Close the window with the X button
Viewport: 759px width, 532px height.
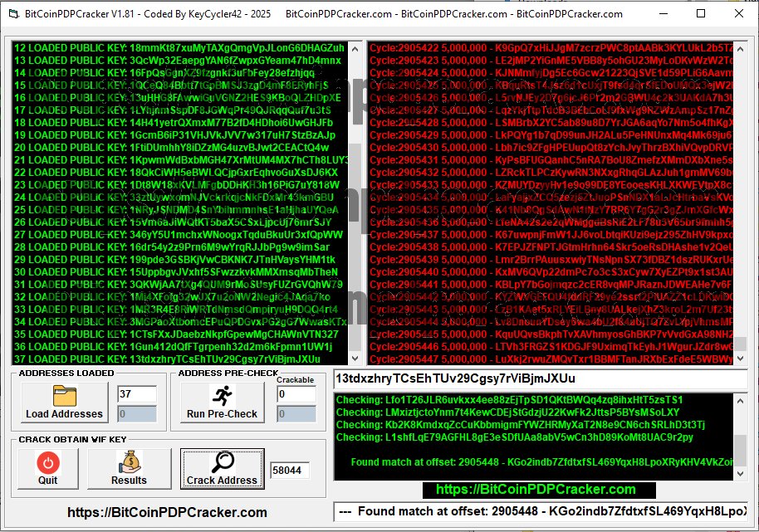point(739,13)
